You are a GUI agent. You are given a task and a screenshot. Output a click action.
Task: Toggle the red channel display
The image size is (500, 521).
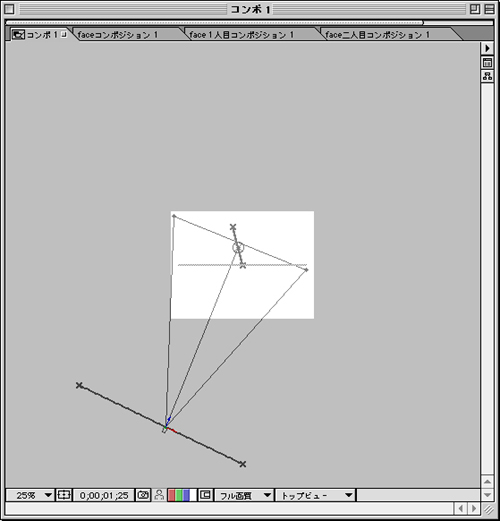point(171,495)
